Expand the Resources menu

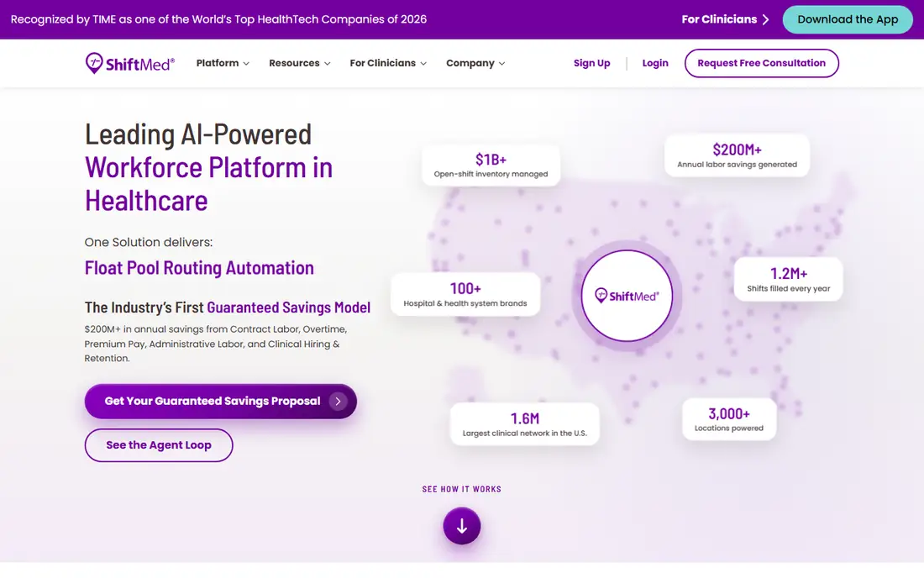(x=299, y=63)
